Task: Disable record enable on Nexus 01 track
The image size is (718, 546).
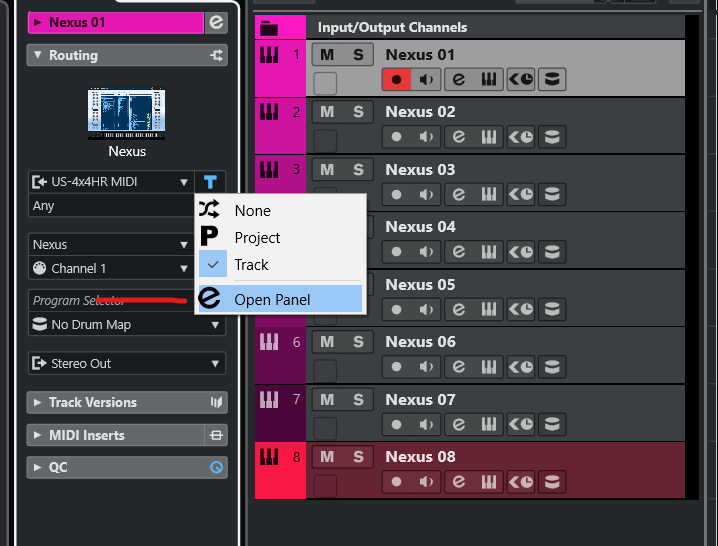Action: [x=397, y=80]
